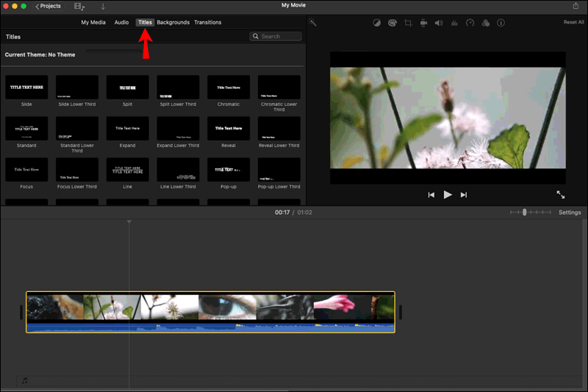Click Reset All adjustments

(573, 22)
